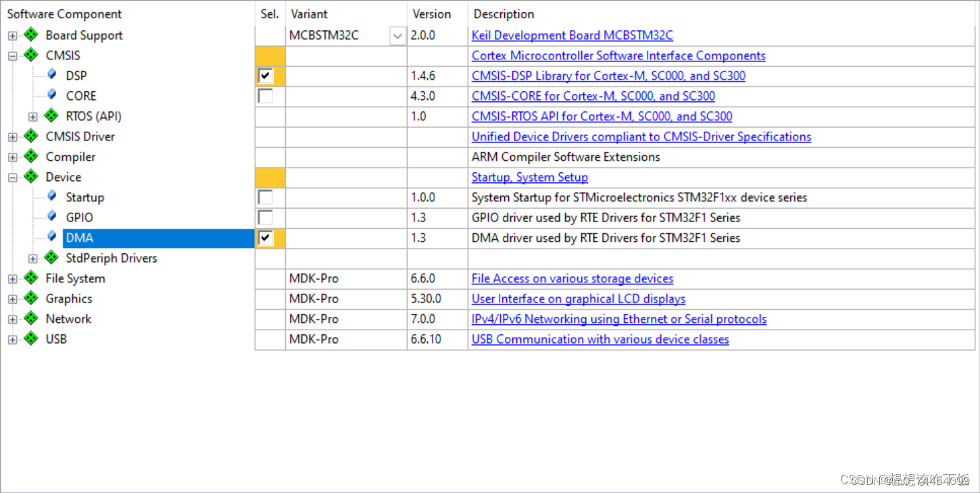Screen dimensions: 980x493
Task: Open USB Communication device classes link
Action: [600, 339]
